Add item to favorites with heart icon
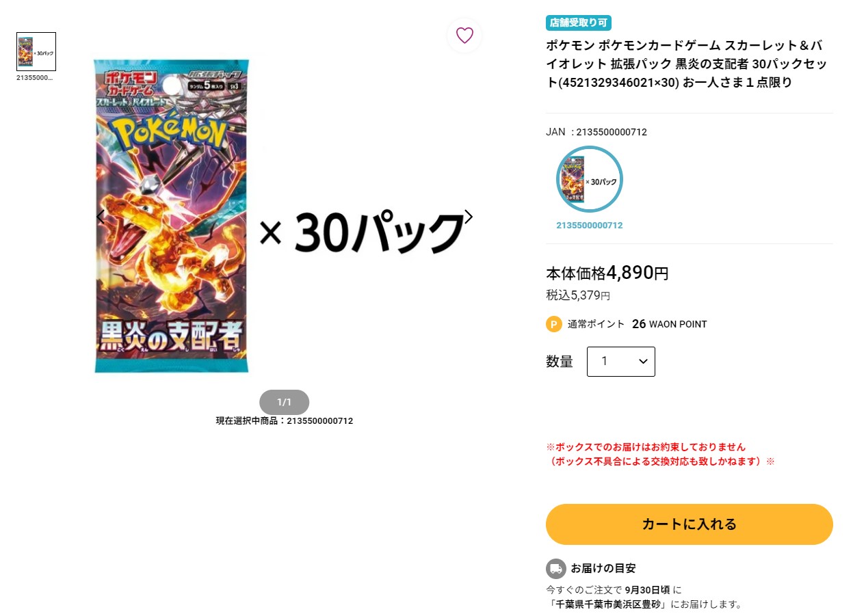 point(464,36)
